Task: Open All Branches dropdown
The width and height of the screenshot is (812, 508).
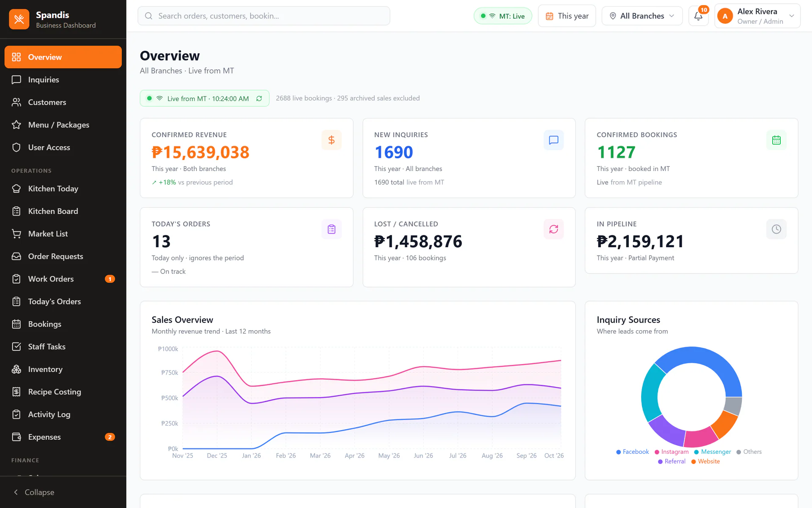Action: point(642,16)
